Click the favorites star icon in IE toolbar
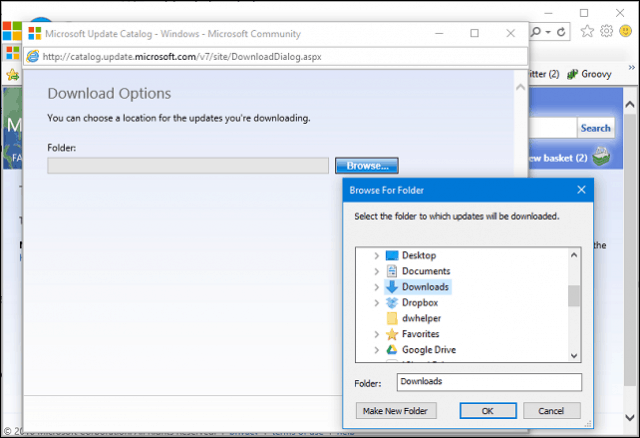Image resolution: width=640 pixels, height=438 pixels. pos(587,31)
